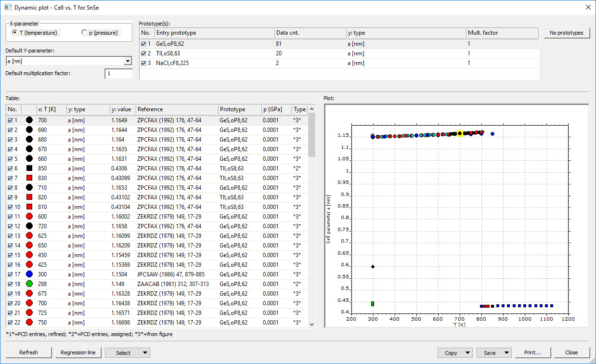The image size is (596, 364).
Task: Open the Save dropdown arrow
Action: pyautogui.click(x=506, y=353)
